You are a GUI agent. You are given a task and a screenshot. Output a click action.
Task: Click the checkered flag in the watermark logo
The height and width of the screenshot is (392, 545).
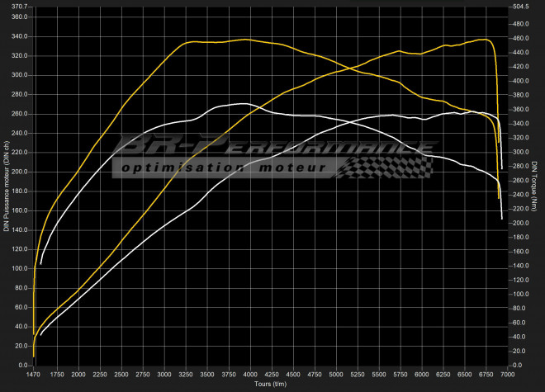[378, 167]
